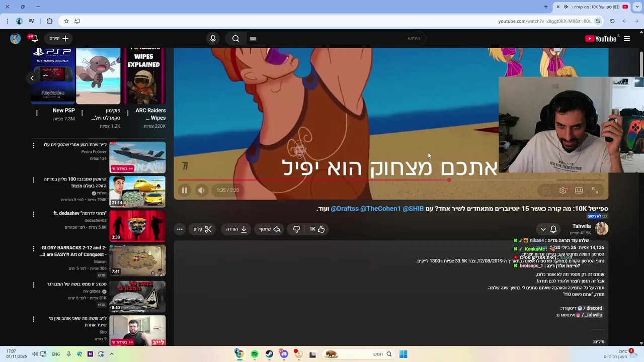Focus the YouTube search input field
This screenshot has width=644, height=362.
pyautogui.click(x=336, y=39)
